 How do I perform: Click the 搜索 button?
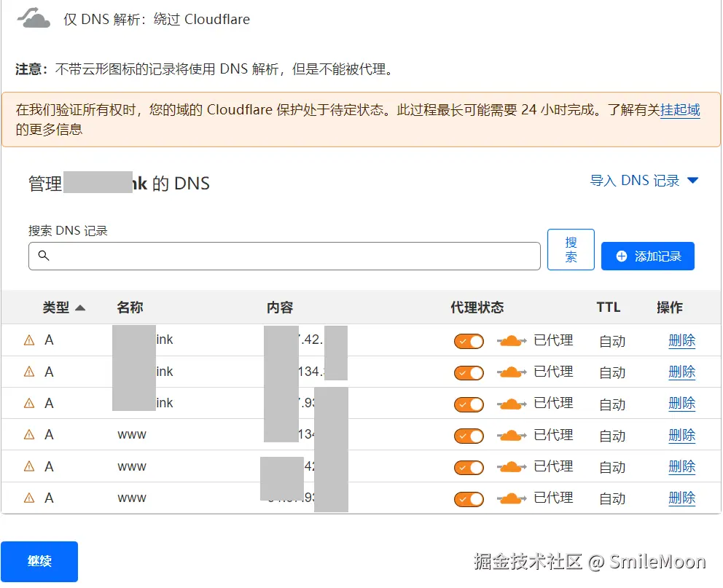click(571, 249)
